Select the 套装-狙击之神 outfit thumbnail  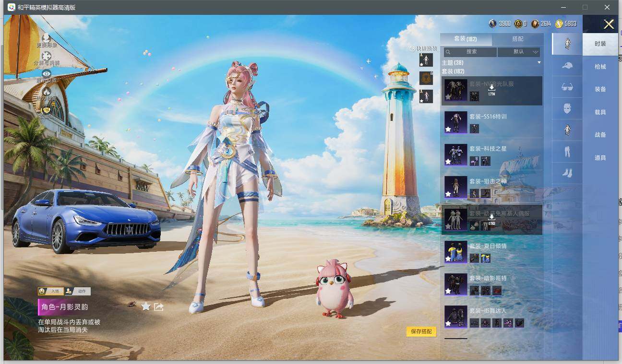point(456,187)
